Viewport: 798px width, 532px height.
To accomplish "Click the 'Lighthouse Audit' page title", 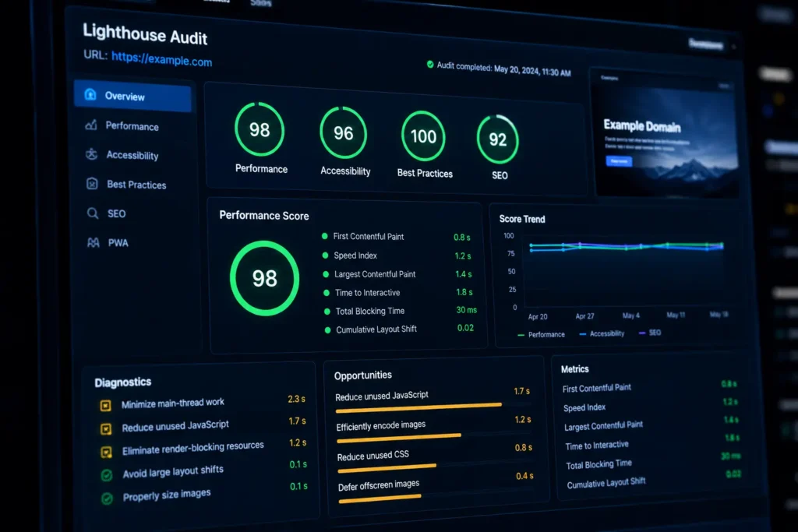I will point(145,34).
